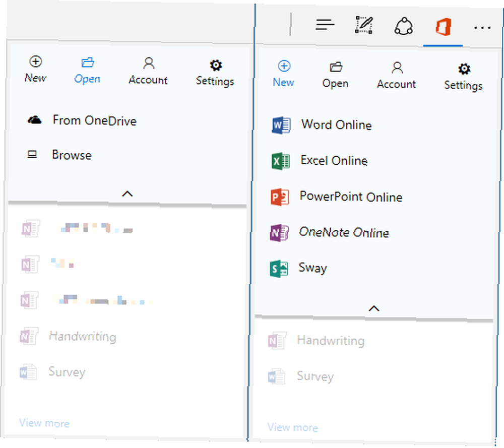Open Account in the From OneDrive panel
This screenshot has height=448, width=504.
[x=148, y=71]
